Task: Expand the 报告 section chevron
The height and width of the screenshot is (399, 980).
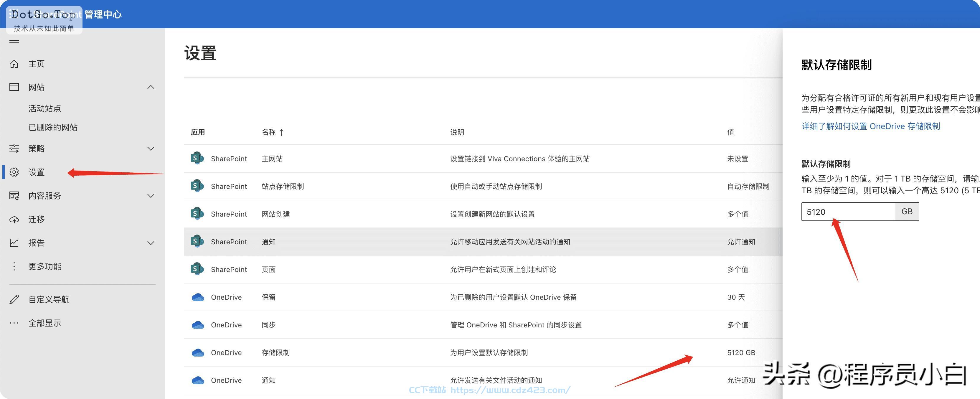Action: 151,243
